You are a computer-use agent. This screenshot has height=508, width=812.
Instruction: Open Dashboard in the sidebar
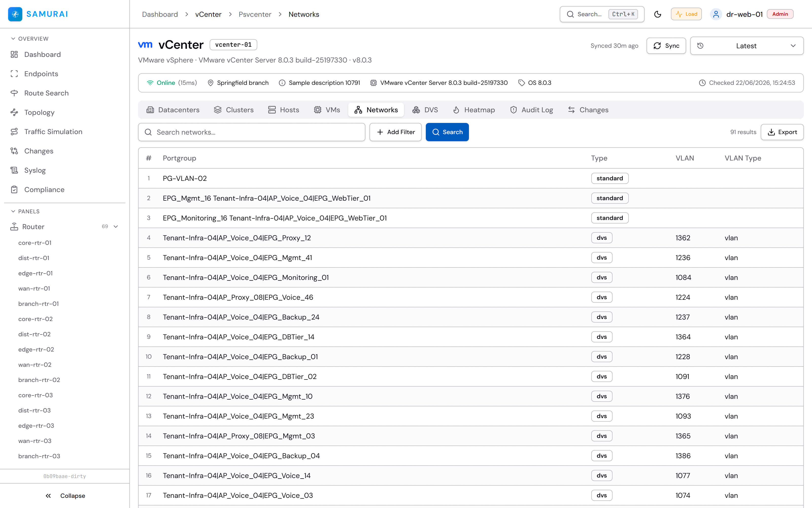64,54
